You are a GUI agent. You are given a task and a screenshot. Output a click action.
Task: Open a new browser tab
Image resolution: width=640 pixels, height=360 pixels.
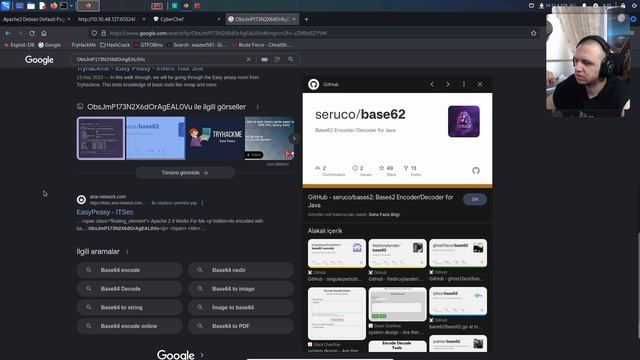pyautogui.click(x=306, y=19)
